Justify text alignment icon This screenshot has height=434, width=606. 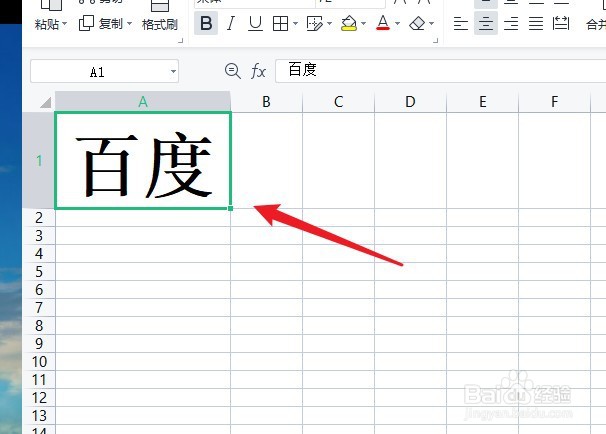pos(536,24)
